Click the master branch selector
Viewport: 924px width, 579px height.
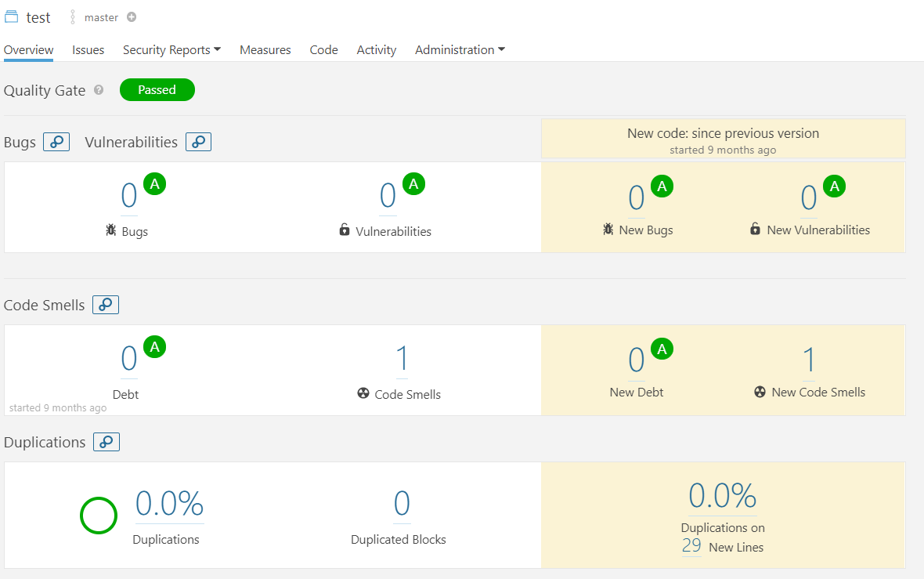[x=101, y=17]
